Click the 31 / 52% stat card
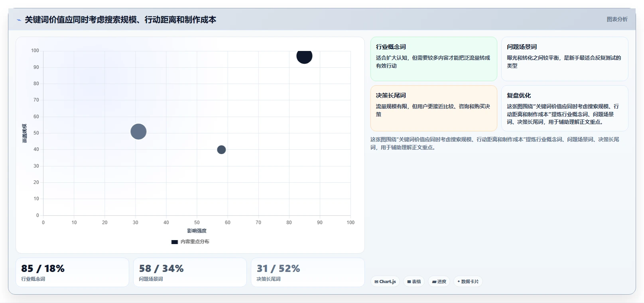 point(308,272)
